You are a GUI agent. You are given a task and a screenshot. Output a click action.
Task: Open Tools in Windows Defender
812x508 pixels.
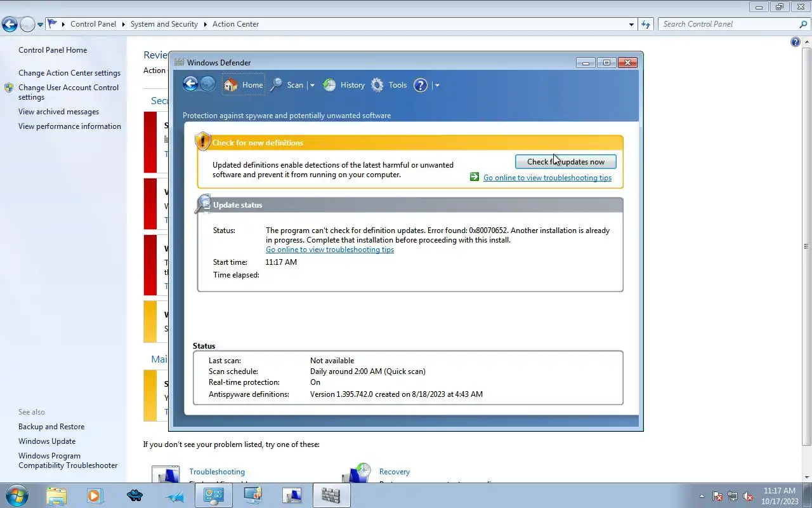[389, 85]
